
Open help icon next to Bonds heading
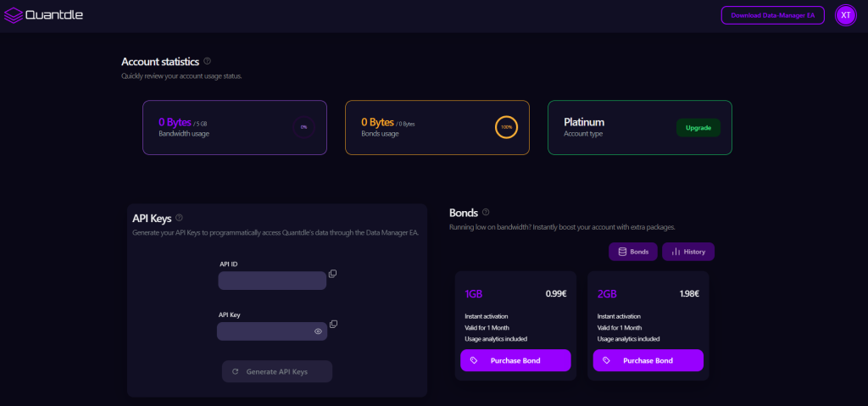[486, 212]
